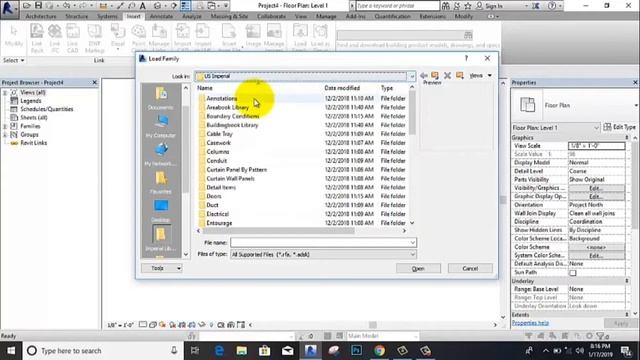Click the file list horizontal scrollbar
The height and width of the screenshot is (360, 640).
[278, 231]
